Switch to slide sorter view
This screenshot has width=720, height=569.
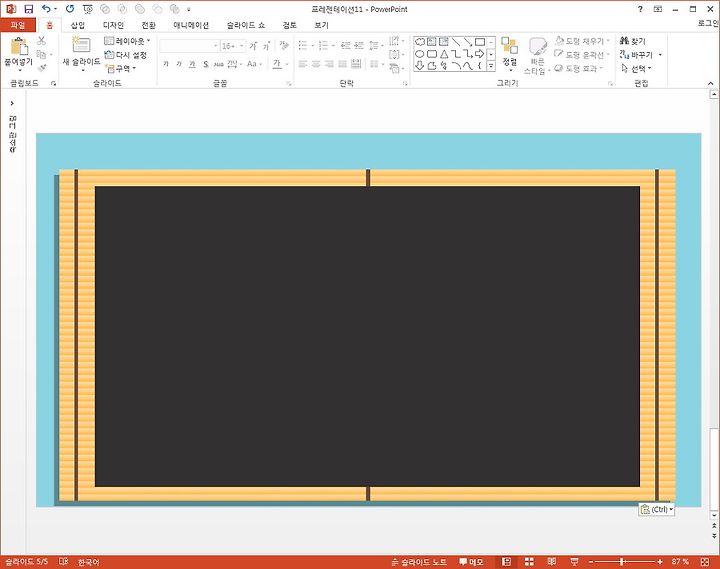point(529,562)
